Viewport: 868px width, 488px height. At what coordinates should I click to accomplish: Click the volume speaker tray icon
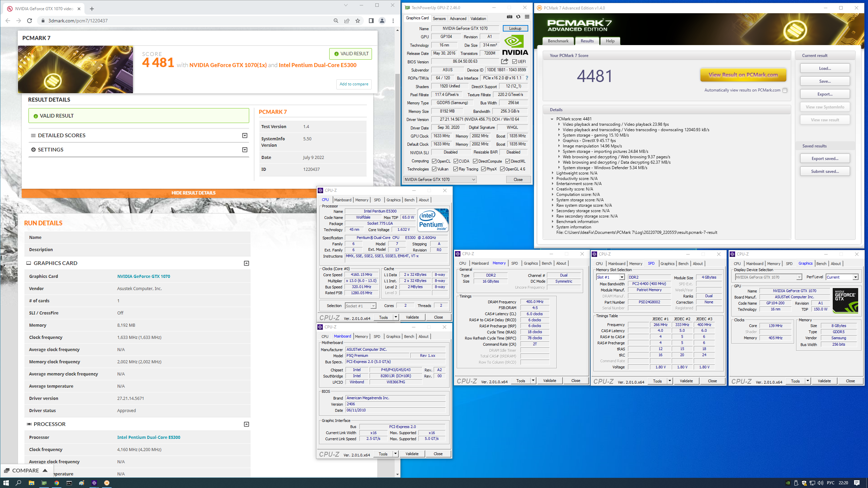(820, 483)
